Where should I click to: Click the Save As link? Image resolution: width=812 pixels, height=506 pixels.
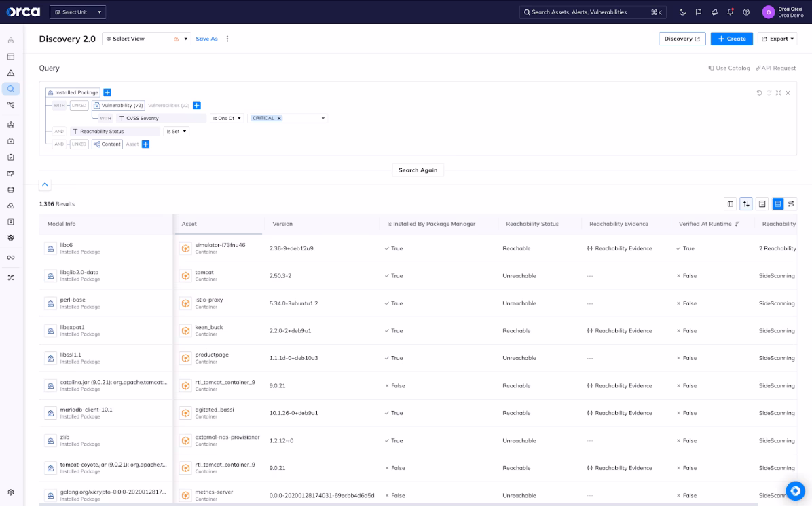click(x=206, y=39)
